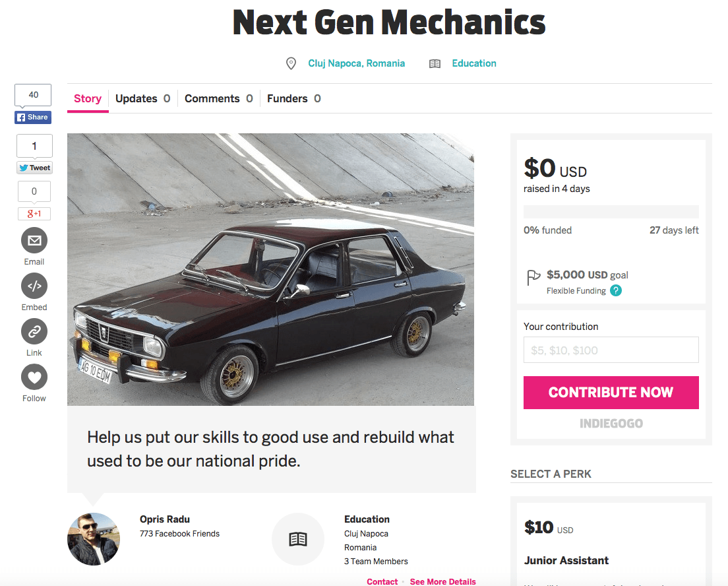Click the Education category book icon circle
Image resolution: width=728 pixels, height=586 pixels.
[x=298, y=539]
